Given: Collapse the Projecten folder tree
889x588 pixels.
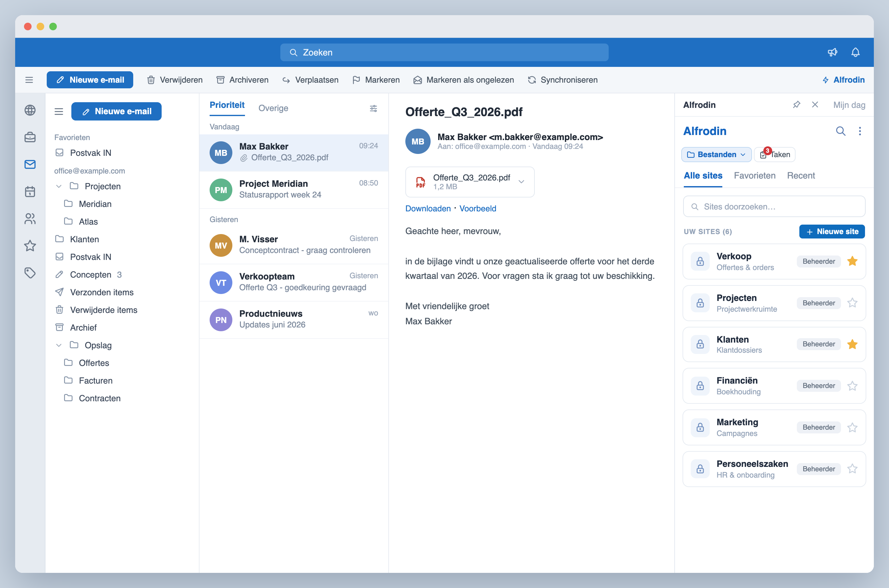Looking at the screenshot, I should click(x=58, y=186).
